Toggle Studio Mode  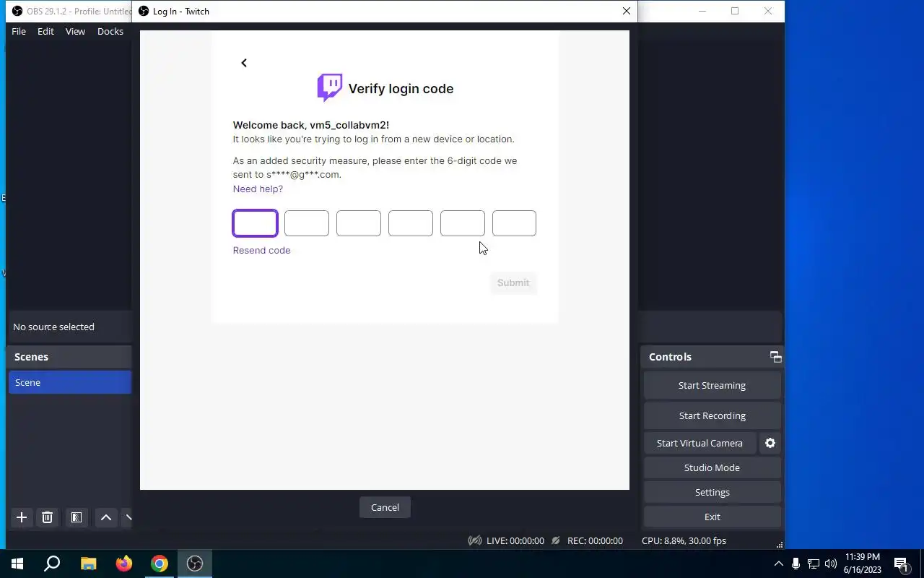click(712, 467)
